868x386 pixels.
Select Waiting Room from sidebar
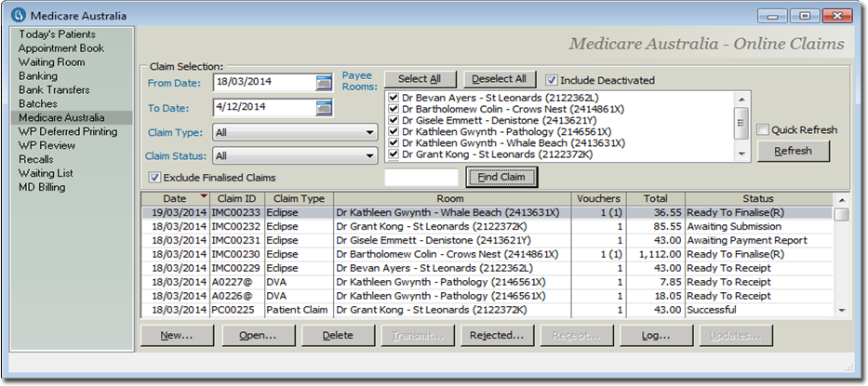[51, 62]
